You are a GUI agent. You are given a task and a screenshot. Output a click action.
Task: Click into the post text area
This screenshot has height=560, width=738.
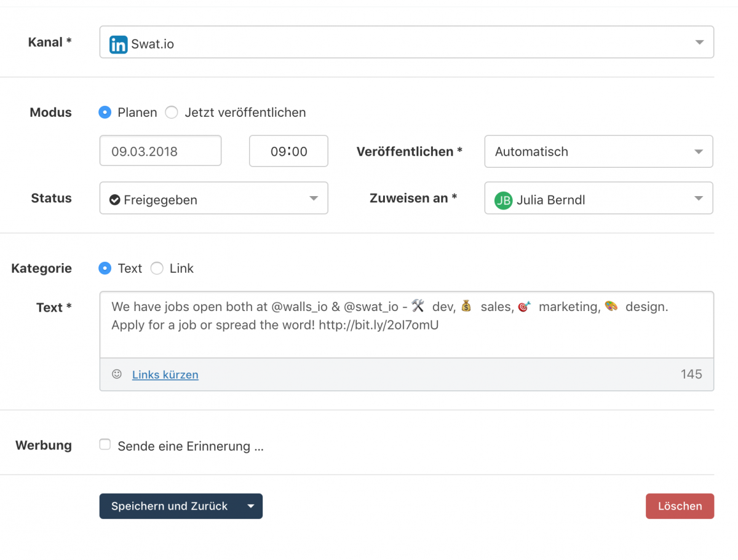click(x=407, y=325)
